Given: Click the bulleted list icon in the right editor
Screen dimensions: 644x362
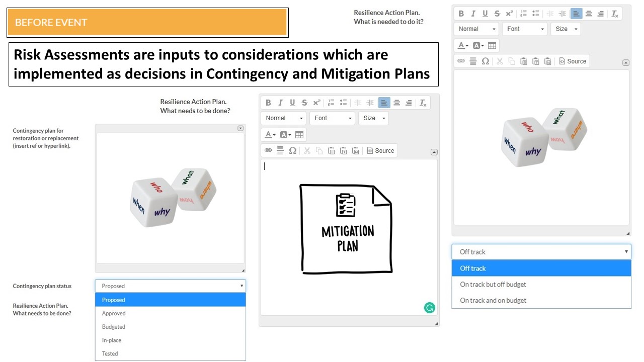Looking at the screenshot, I should [536, 14].
